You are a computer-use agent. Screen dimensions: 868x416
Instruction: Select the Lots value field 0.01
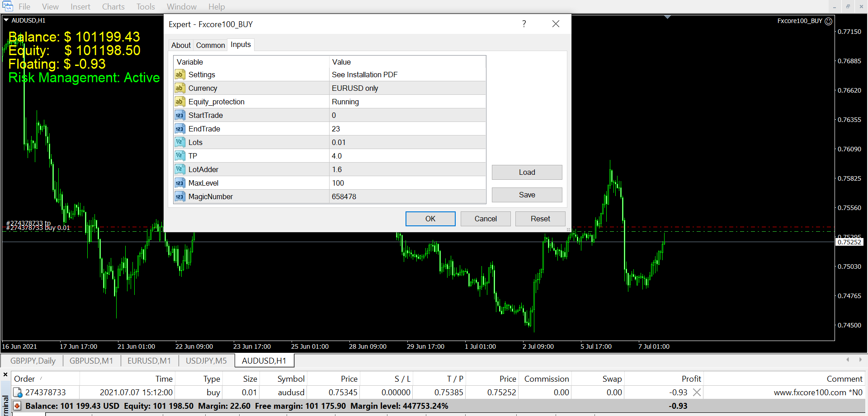[x=407, y=142]
